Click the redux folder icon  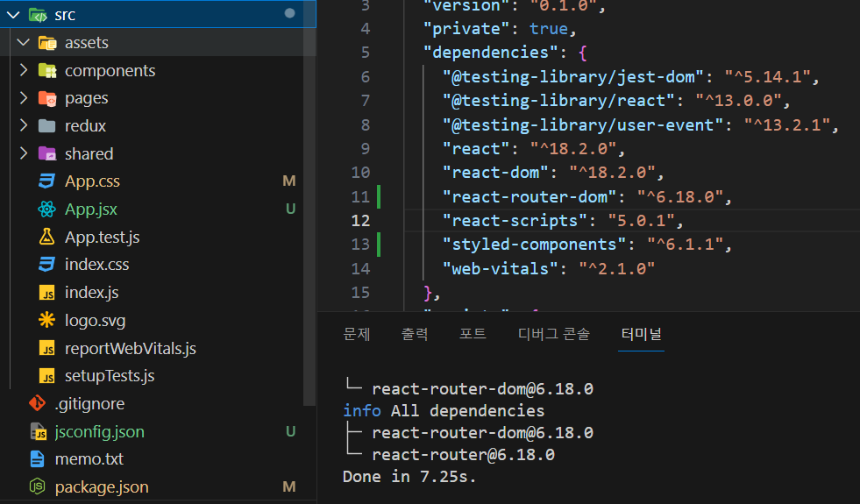[47, 126]
